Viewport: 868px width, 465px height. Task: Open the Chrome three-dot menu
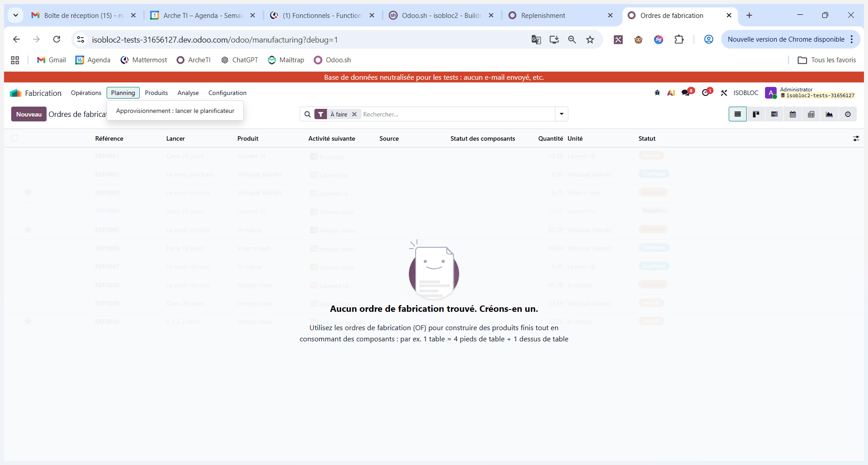pyautogui.click(x=851, y=39)
